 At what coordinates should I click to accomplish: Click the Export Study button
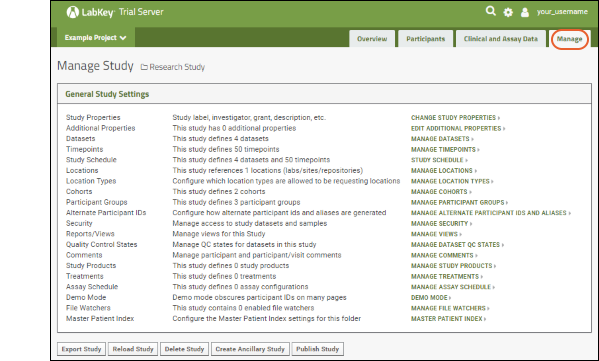[81, 349]
